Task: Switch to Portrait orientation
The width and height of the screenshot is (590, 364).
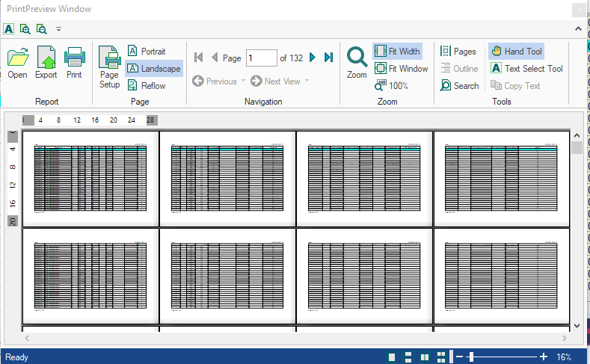Action: 147,51
